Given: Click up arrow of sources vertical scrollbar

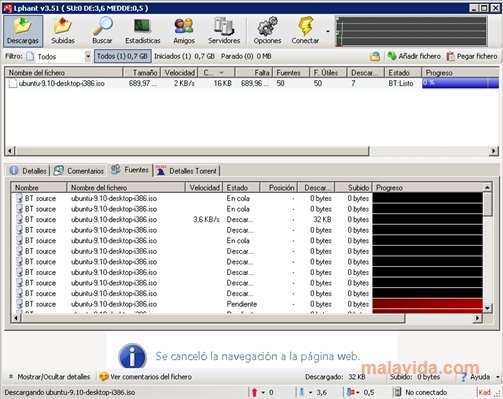Looking at the screenshot, I should 487,187.
